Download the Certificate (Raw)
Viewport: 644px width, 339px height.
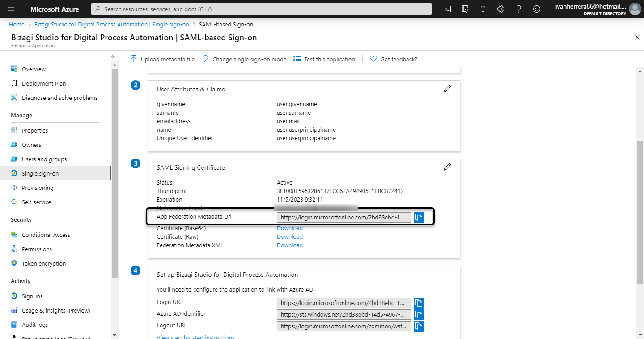point(290,236)
